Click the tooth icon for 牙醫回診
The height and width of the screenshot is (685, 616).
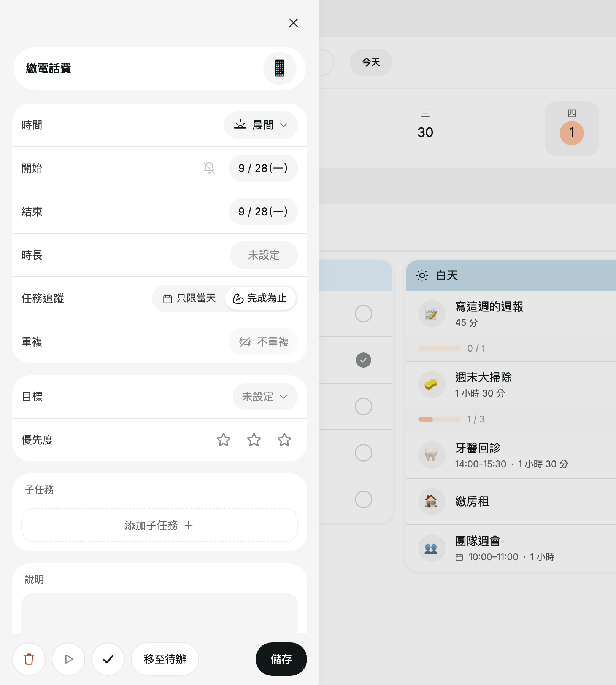coord(432,455)
